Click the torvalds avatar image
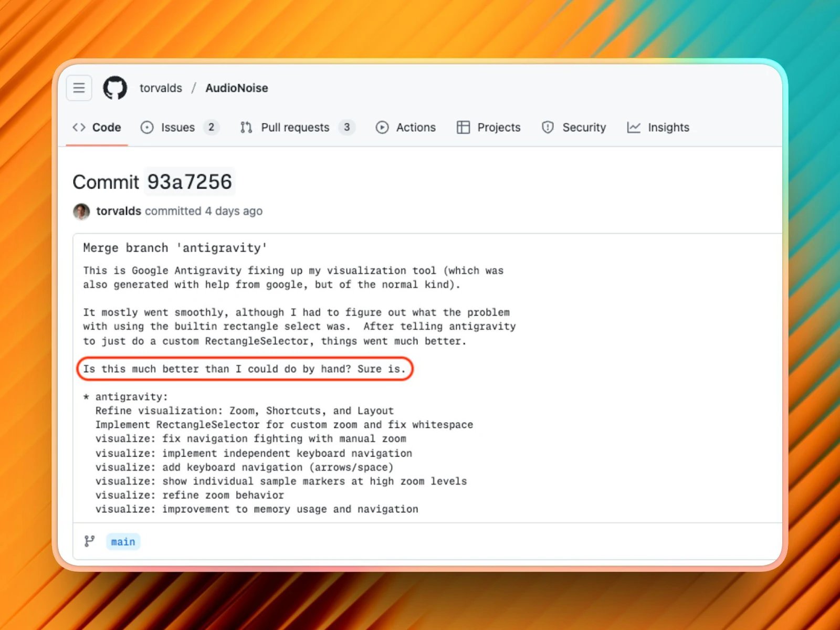 click(81, 211)
